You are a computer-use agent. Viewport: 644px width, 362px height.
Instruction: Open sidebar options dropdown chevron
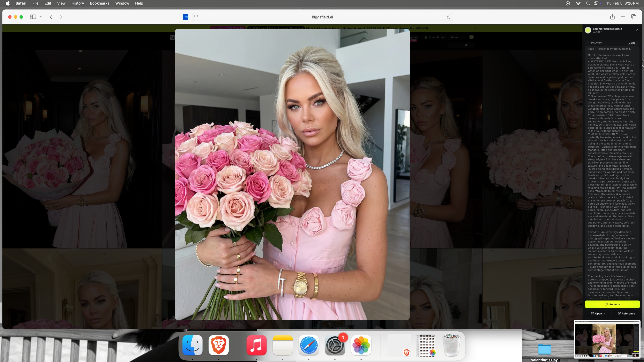pos(41,17)
